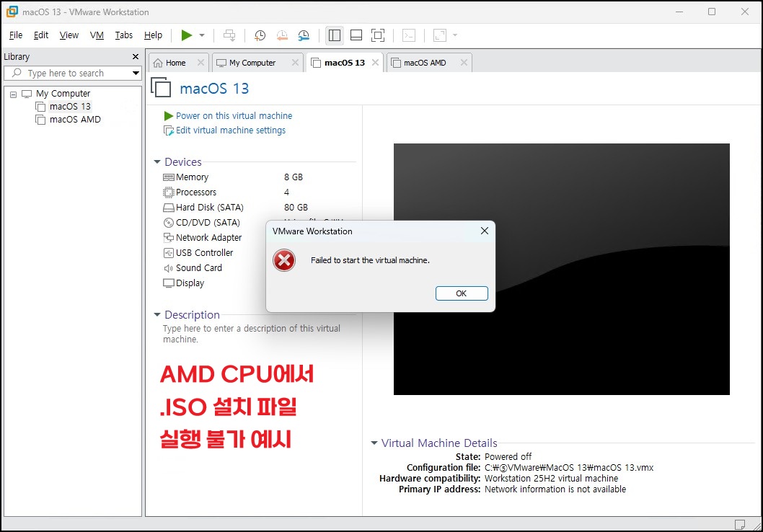Select the Sound Card device row

click(193, 268)
